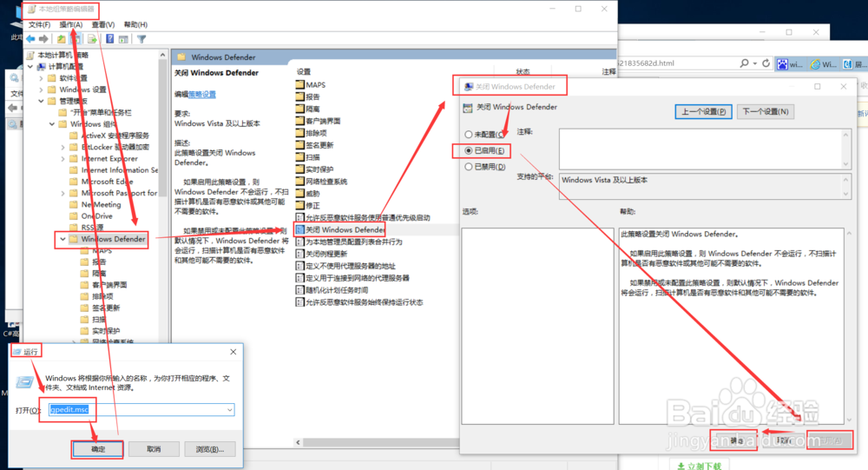
Task: Close the Run dialog with X
Action: tap(233, 352)
